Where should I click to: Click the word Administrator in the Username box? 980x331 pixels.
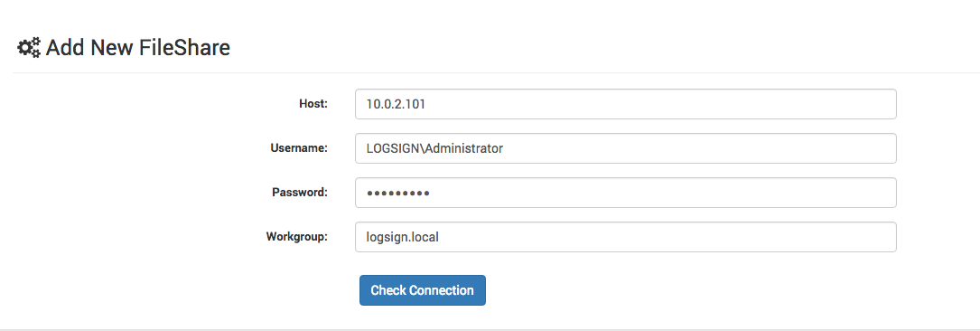pos(465,149)
